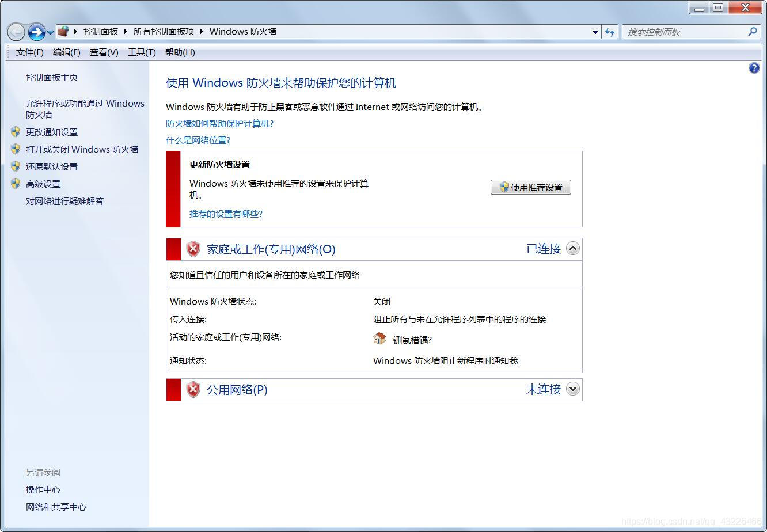
Task: Click the refresh button beside address bar
Action: coord(610,32)
